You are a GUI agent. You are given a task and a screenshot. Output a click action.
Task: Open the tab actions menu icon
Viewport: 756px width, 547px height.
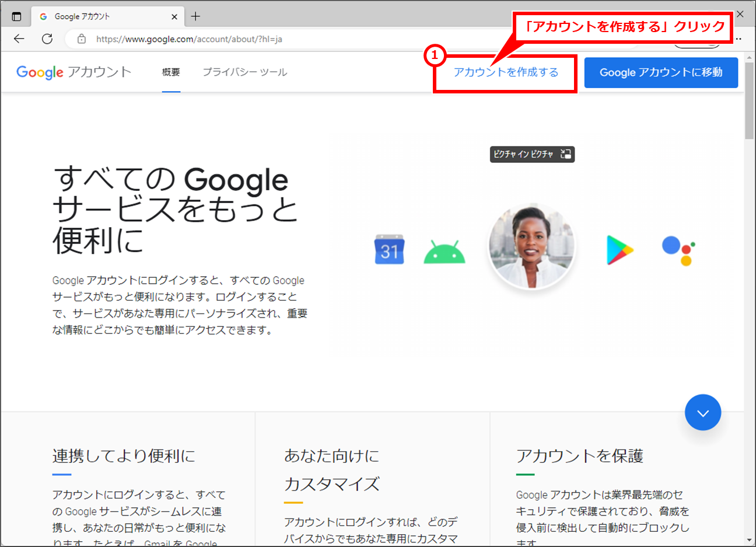pyautogui.click(x=16, y=16)
